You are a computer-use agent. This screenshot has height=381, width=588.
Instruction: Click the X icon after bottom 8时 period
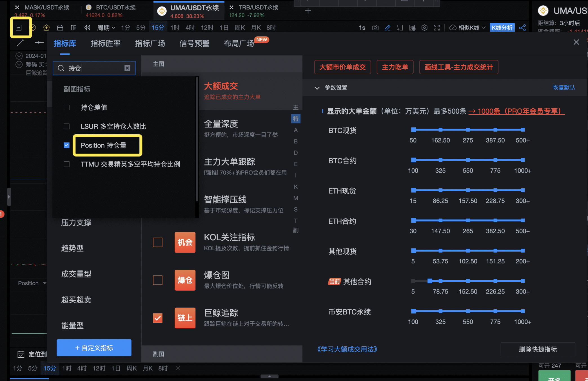pos(178,368)
